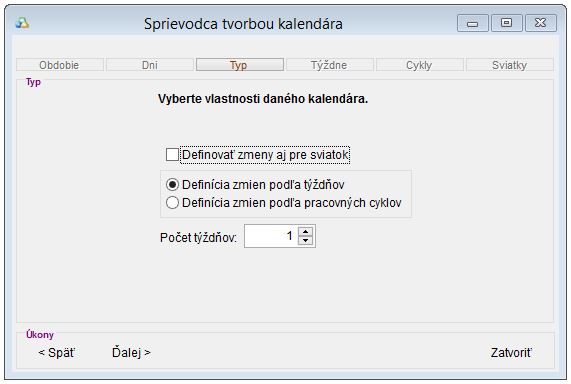Screen dimensions: 571x384
Task: Go to the Týždne tab
Action: pos(330,65)
